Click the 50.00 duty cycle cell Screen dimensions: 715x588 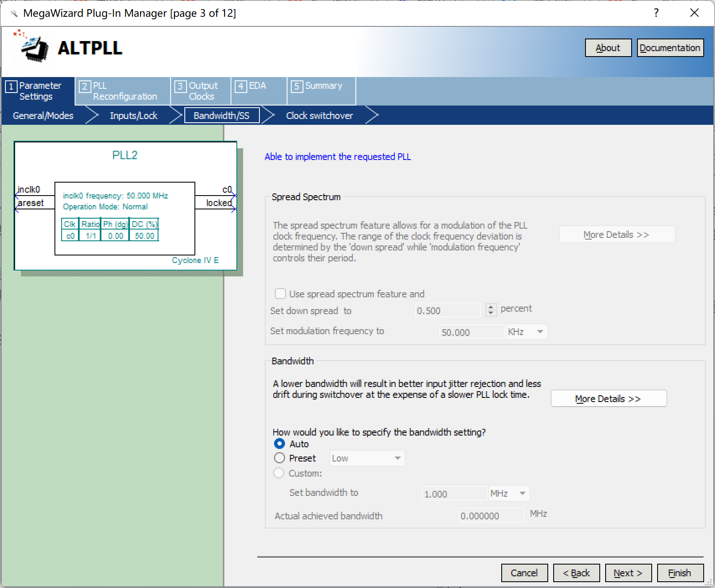pos(145,236)
